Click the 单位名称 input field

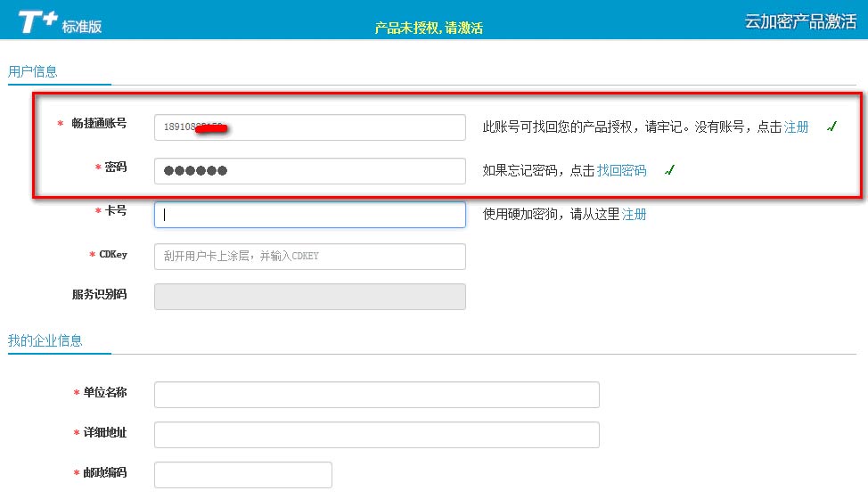(x=376, y=395)
